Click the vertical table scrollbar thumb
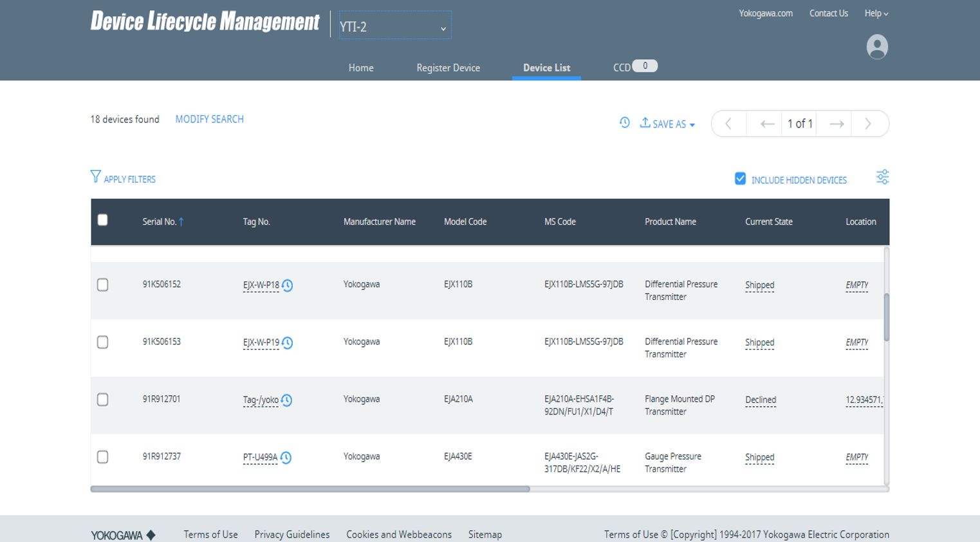 [886, 317]
